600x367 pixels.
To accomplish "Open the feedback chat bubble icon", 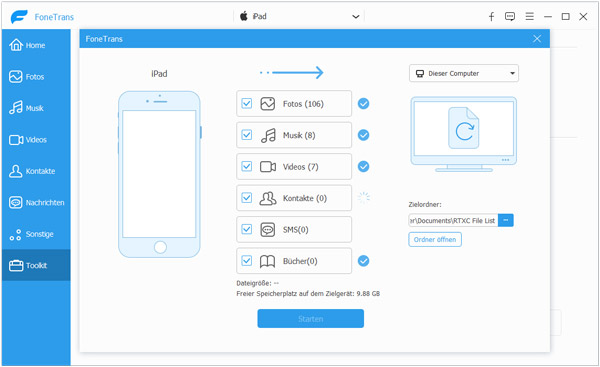I will click(510, 16).
